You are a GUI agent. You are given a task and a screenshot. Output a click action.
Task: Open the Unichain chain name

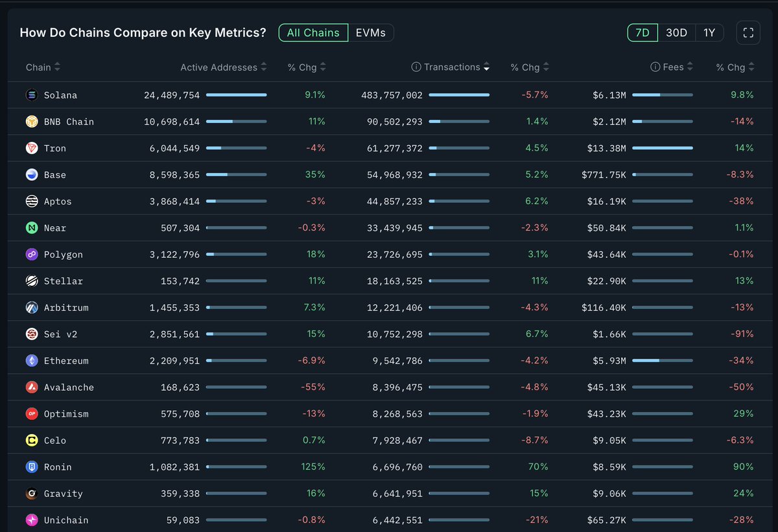(66, 520)
